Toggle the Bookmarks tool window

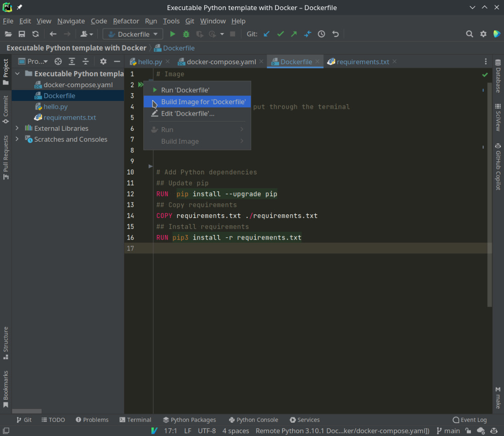6,389
